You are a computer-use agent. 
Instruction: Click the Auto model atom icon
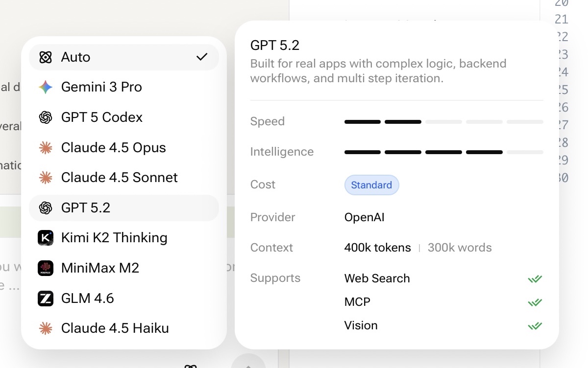[46, 57]
